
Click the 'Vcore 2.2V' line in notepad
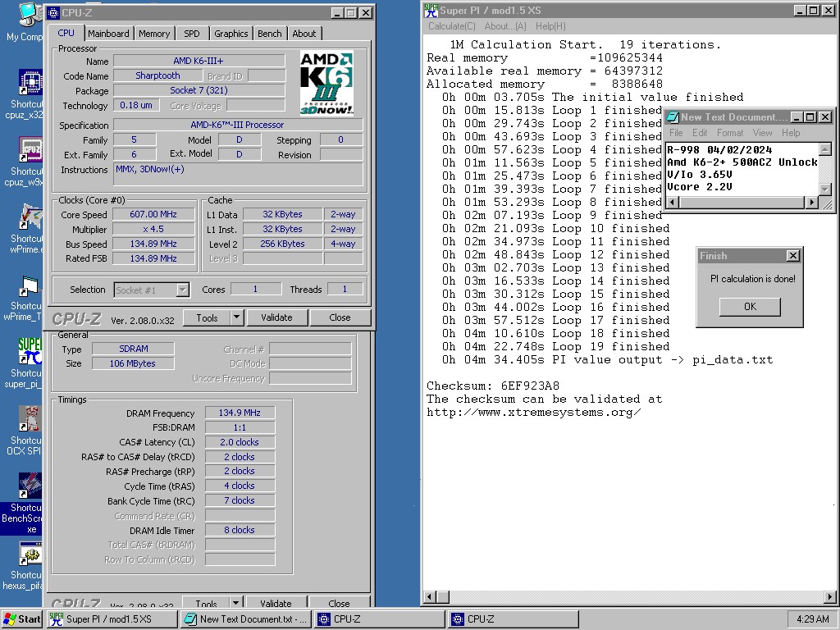700,187
